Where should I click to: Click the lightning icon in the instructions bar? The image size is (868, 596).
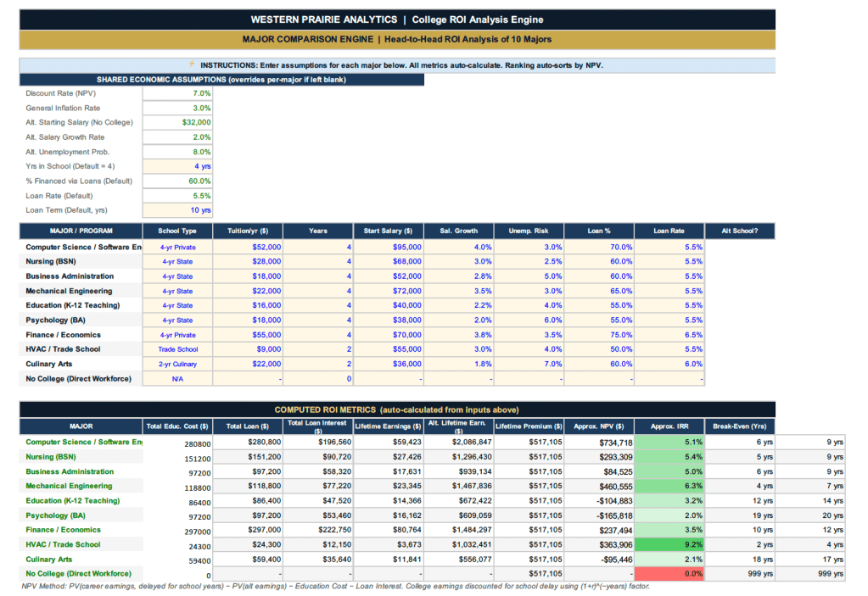[x=193, y=64]
